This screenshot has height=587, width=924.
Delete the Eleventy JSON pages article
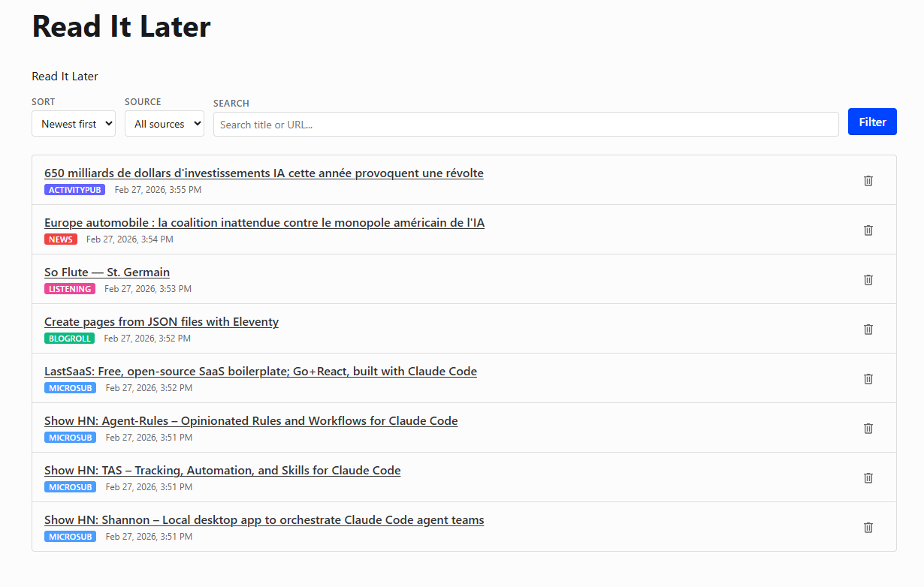[x=868, y=329]
